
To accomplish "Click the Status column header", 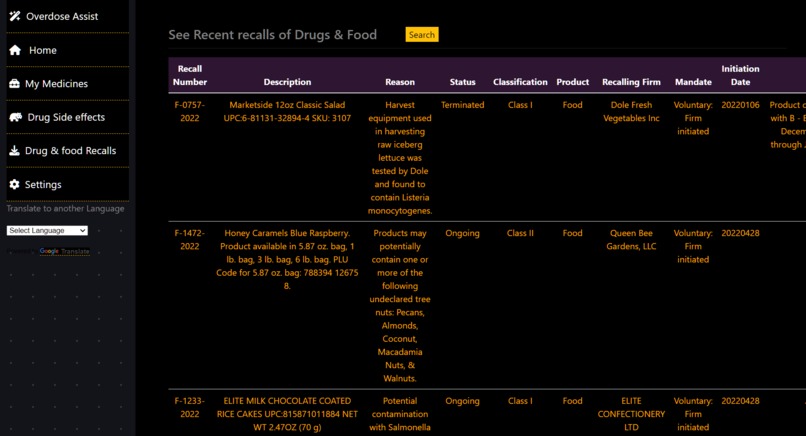I will click(x=463, y=82).
